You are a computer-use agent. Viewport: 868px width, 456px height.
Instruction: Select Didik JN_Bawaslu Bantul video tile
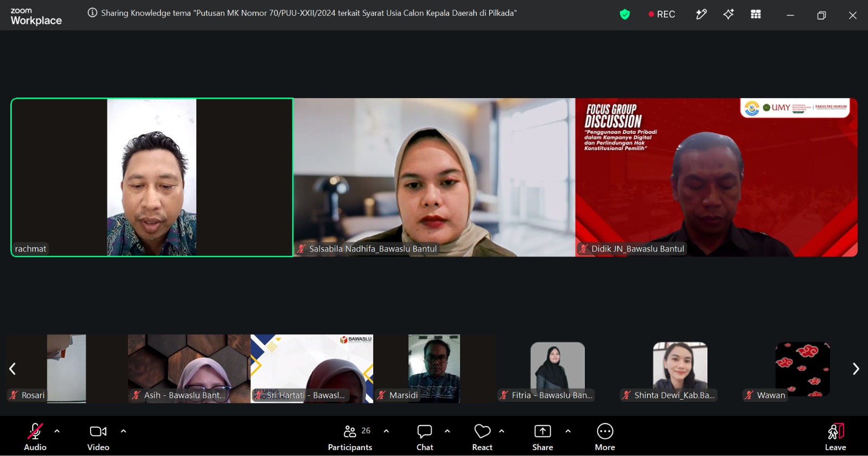pos(717,177)
